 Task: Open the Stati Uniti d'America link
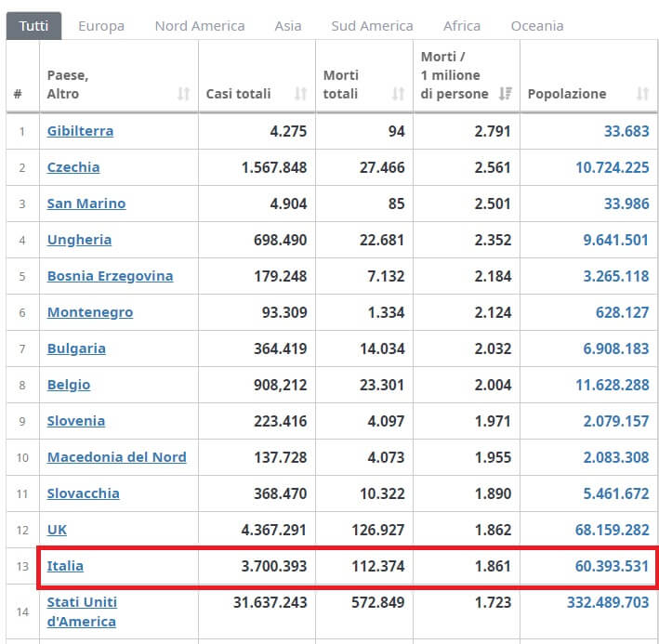pos(82,611)
